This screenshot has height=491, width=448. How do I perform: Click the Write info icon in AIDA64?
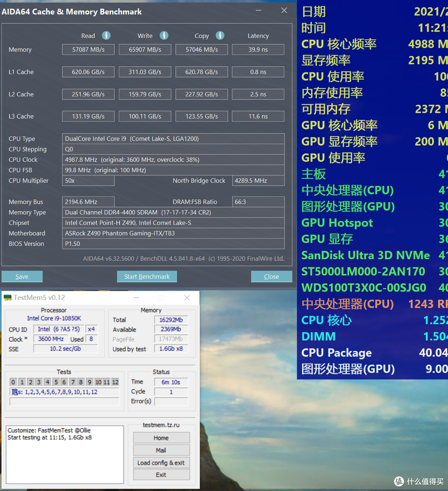[164, 35]
